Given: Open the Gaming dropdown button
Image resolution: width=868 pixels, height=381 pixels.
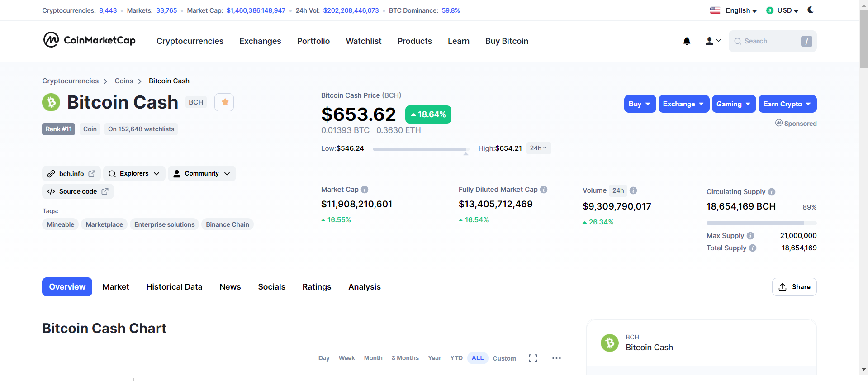Looking at the screenshot, I should [734, 104].
